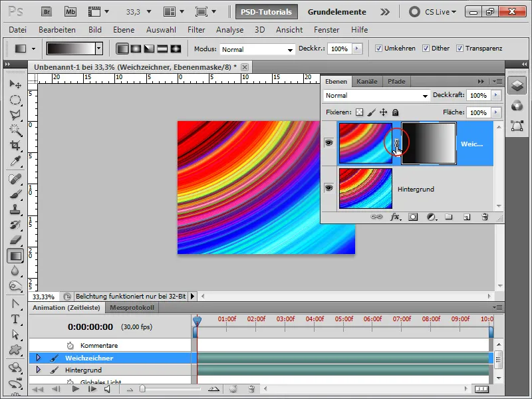Select the History Brush tool
The width and height of the screenshot is (532, 399).
click(15, 225)
